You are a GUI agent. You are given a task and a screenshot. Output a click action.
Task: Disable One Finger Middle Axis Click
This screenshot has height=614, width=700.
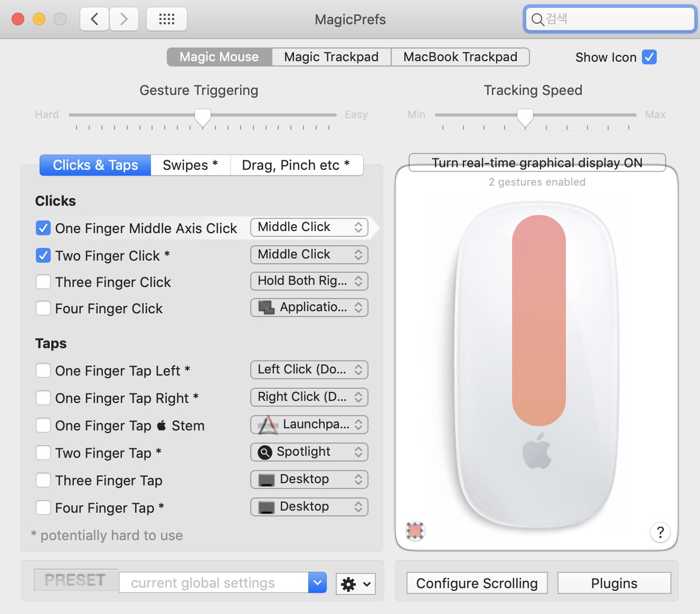43,228
